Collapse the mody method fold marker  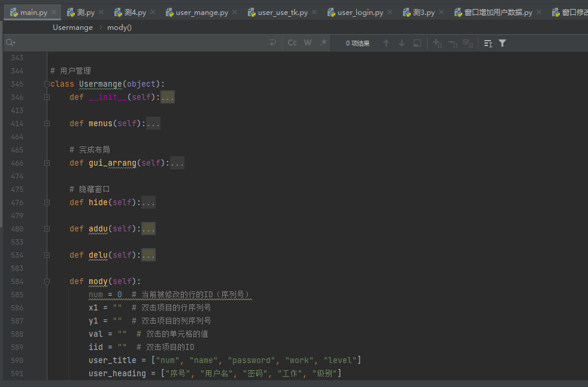47,282
